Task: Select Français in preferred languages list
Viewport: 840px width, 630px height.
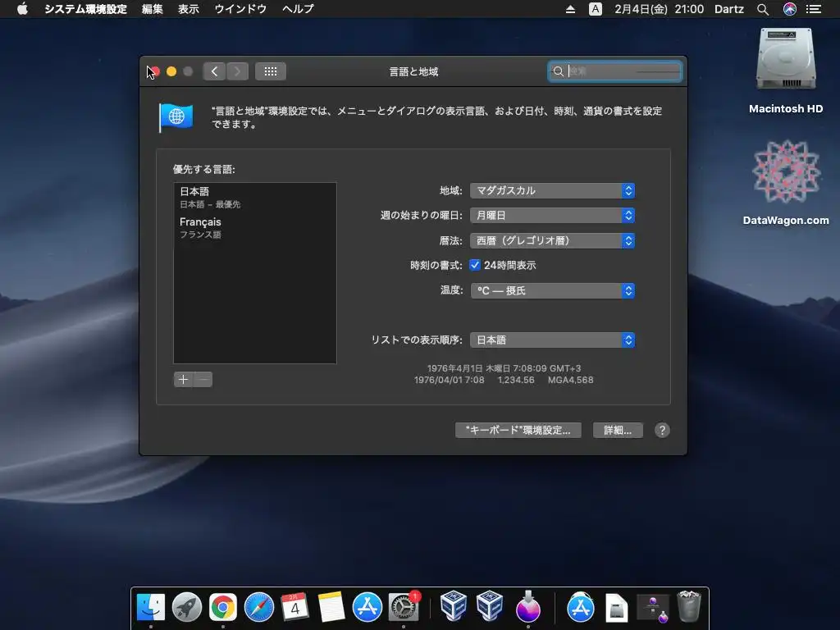Action: (255, 227)
